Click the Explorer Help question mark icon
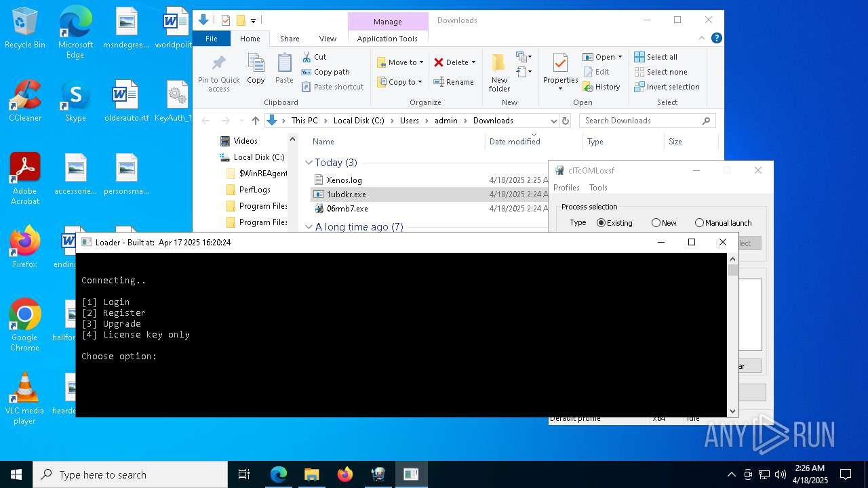Screen dimensions: 868x488 (x=716, y=39)
